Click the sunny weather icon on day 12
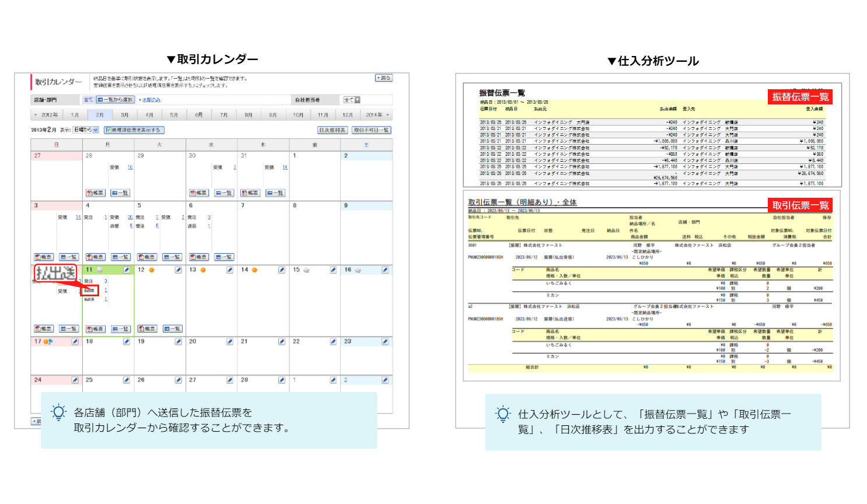Screen dimensions: 867x504 pos(152,270)
